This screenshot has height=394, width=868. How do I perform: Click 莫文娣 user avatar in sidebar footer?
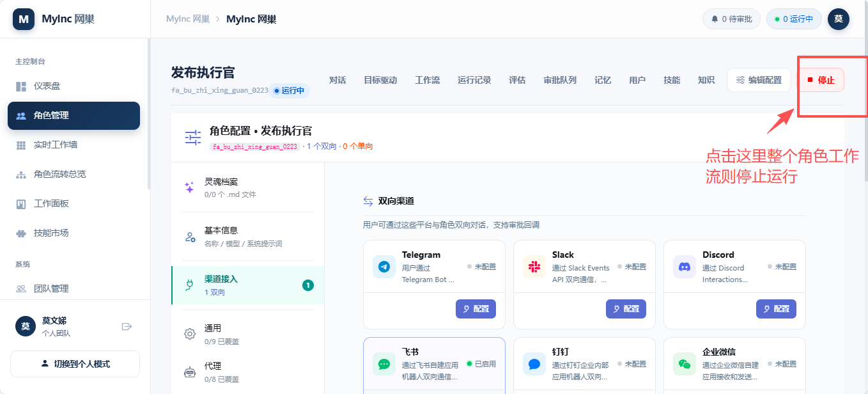[x=26, y=326]
